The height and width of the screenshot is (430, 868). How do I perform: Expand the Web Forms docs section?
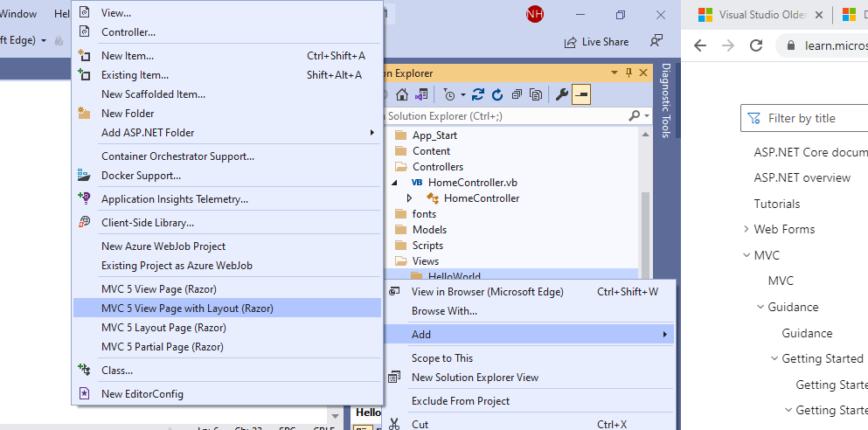[x=746, y=229]
